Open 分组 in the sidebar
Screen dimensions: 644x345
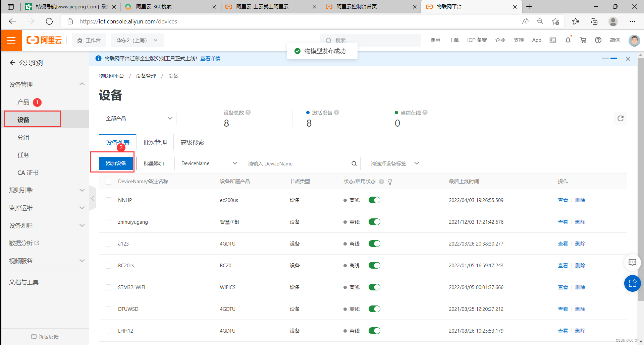tap(23, 137)
